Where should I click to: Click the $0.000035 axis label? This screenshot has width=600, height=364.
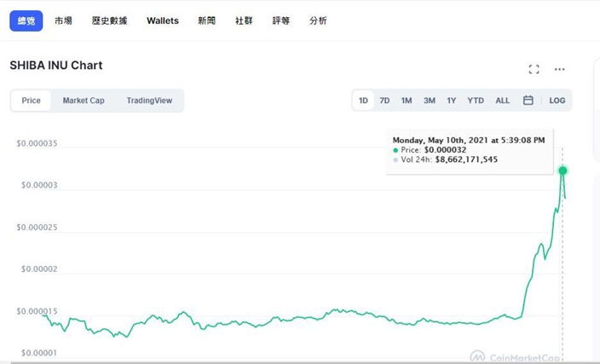pos(37,143)
